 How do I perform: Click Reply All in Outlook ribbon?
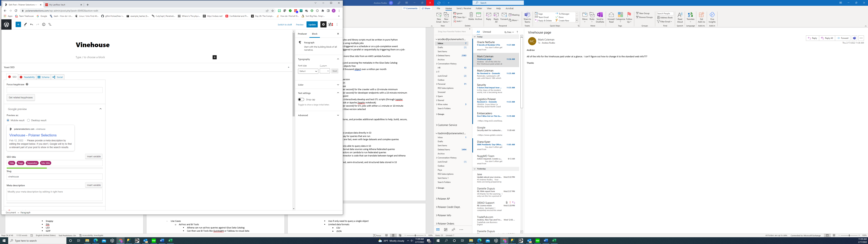(x=496, y=17)
